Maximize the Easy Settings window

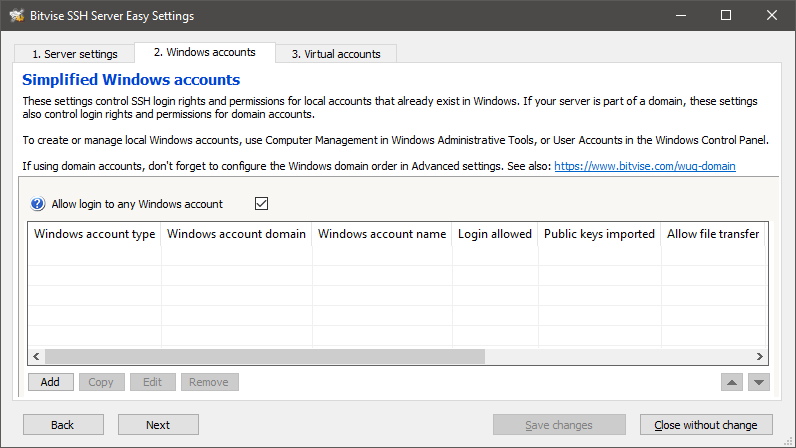(x=726, y=15)
